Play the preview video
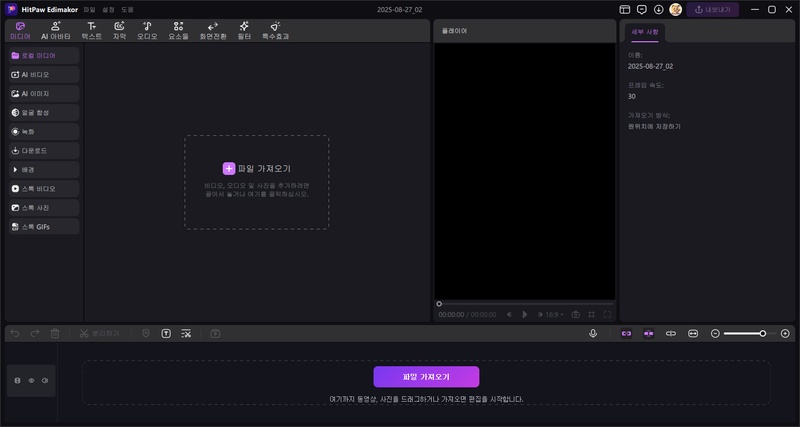Screen dimensions: 800x427 tap(524, 315)
